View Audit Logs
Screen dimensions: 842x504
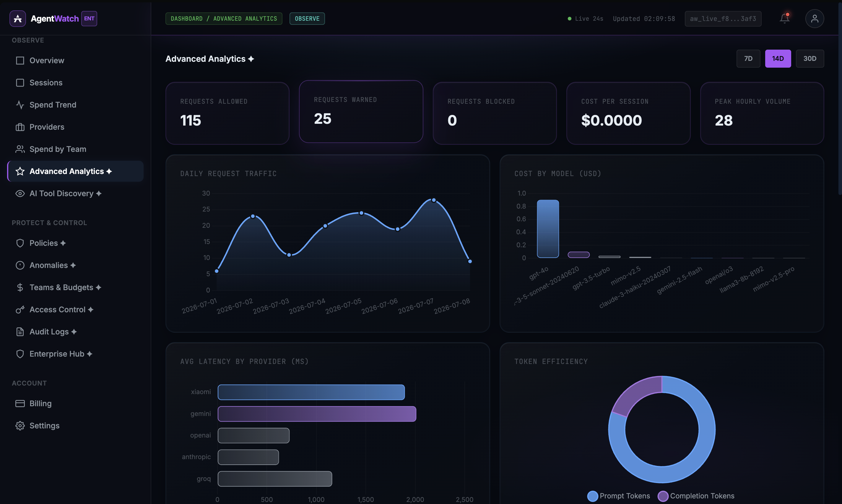[x=75, y=332]
